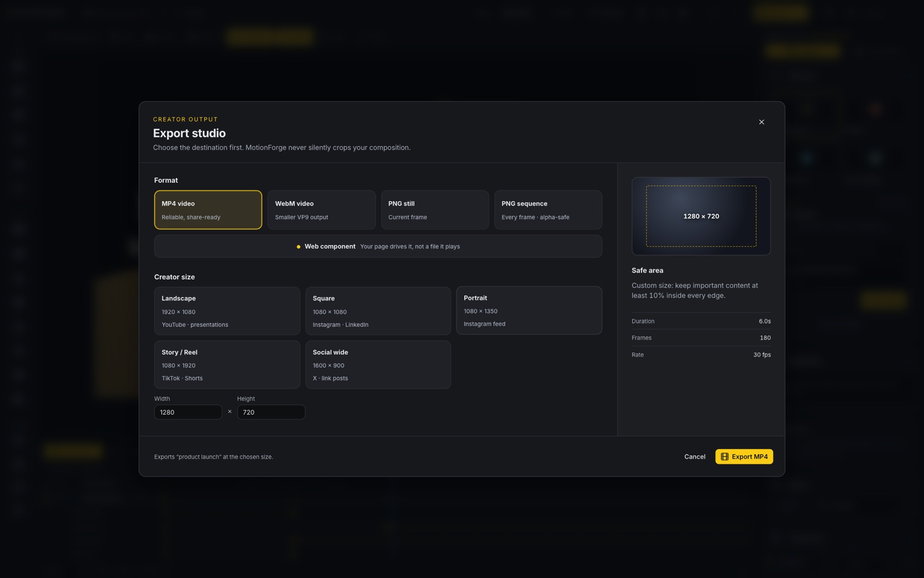Close the Export studio dialog
The width and height of the screenshot is (924, 578).
(x=761, y=122)
